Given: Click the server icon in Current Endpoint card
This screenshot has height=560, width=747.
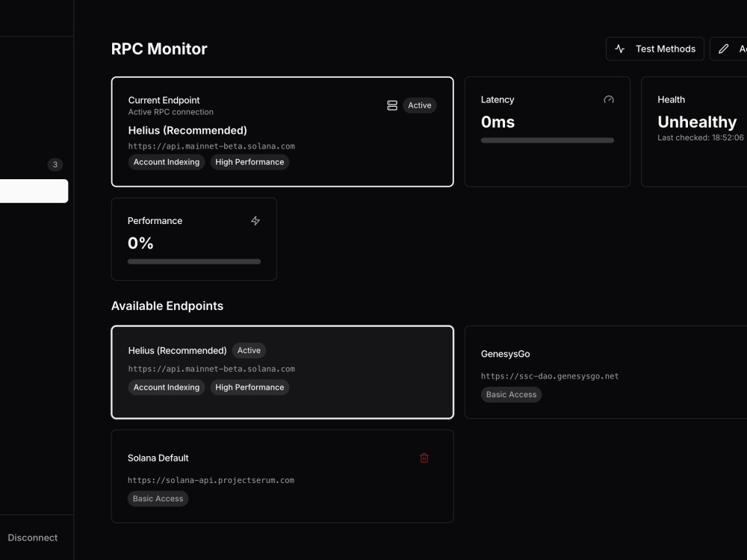Looking at the screenshot, I should pyautogui.click(x=392, y=105).
